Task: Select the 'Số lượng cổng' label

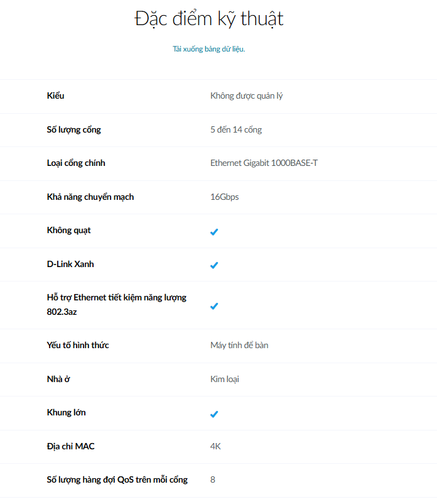Action: pyautogui.click(x=73, y=130)
